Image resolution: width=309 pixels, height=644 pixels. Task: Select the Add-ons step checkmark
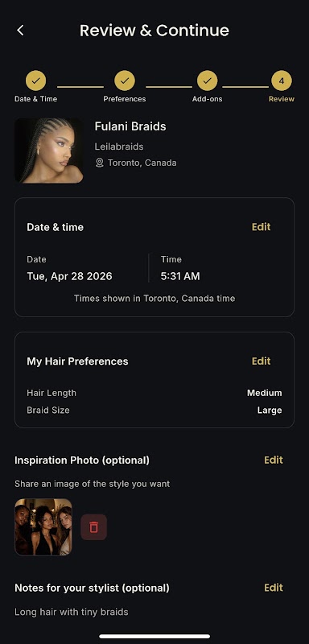coord(208,81)
